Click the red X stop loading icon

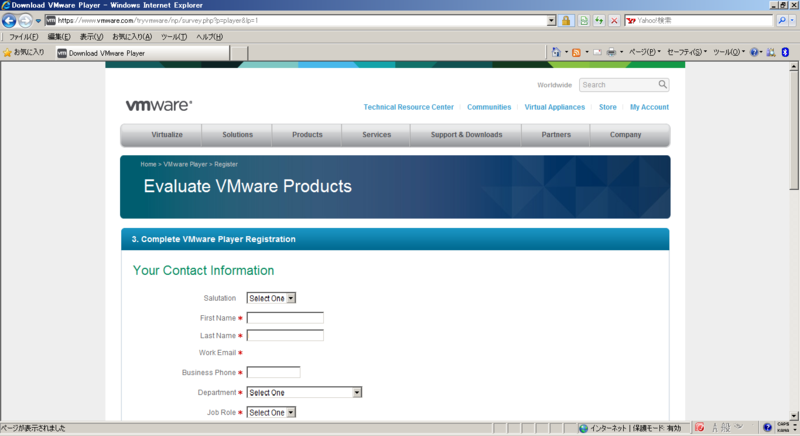[x=614, y=20]
